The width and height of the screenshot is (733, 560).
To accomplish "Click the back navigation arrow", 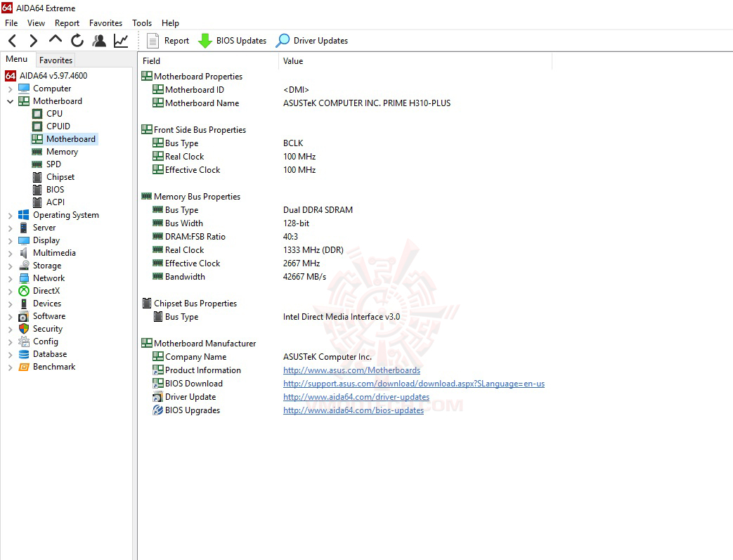I will (12, 40).
